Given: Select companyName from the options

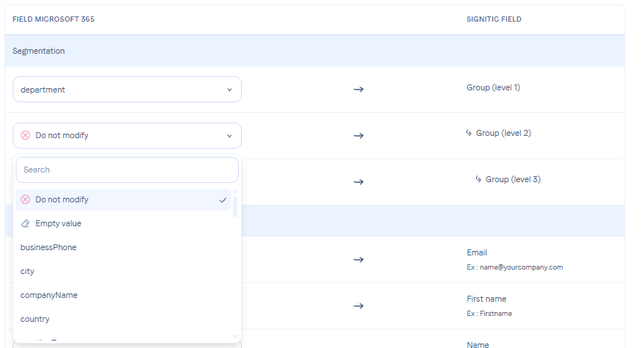Looking at the screenshot, I should click(x=49, y=295).
